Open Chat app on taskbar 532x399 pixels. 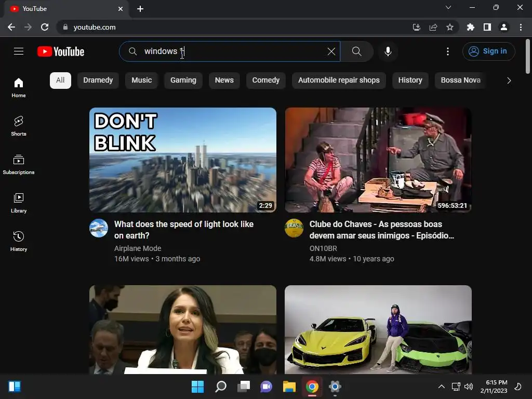[x=267, y=387]
